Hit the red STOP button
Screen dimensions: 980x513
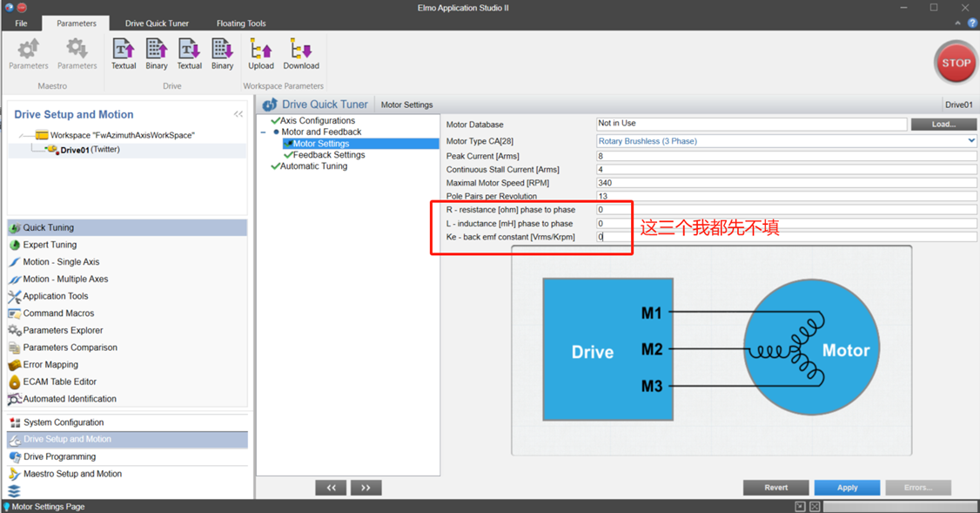956,63
